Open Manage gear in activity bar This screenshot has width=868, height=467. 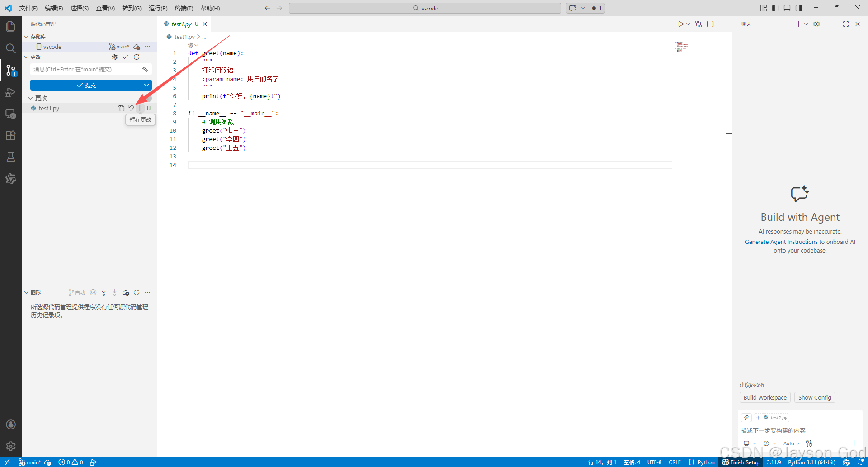click(x=11, y=446)
